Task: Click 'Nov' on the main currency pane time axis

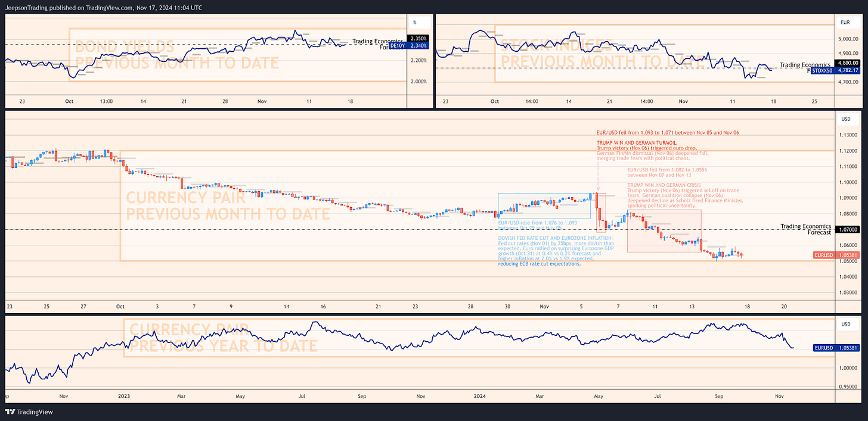Action: pyautogui.click(x=544, y=306)
